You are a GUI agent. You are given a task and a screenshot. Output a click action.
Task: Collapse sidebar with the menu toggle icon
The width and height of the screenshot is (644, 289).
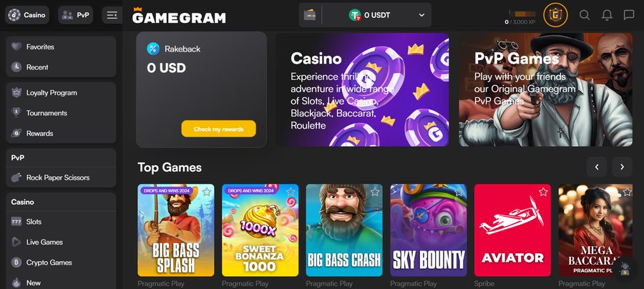[x=112, y=15]
